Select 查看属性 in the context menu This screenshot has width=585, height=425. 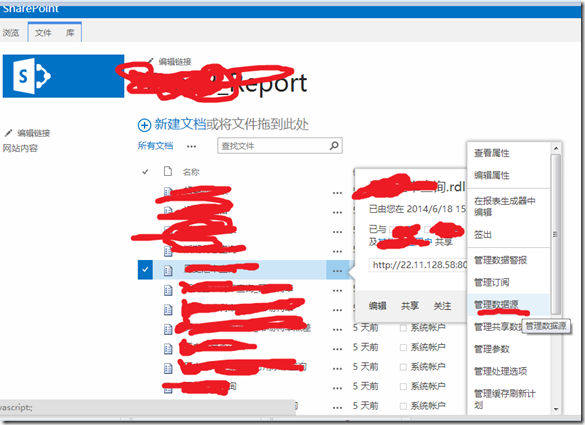pyautogui.click(x=491, y=153)
